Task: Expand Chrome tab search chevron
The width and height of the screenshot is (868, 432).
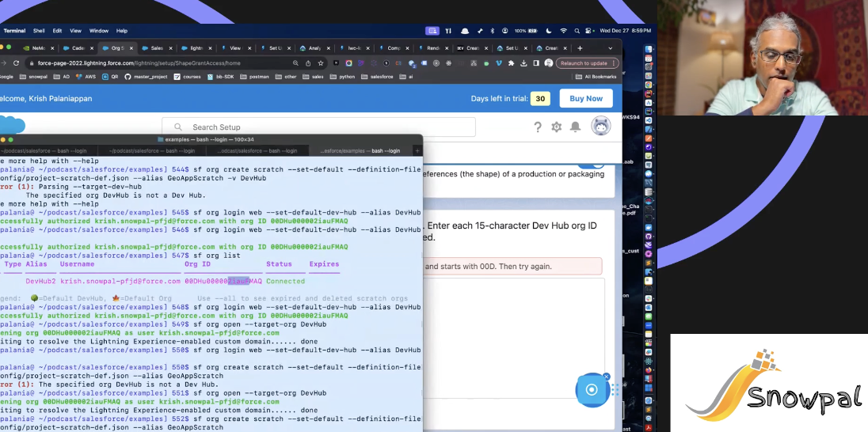Action: (610, 48)
